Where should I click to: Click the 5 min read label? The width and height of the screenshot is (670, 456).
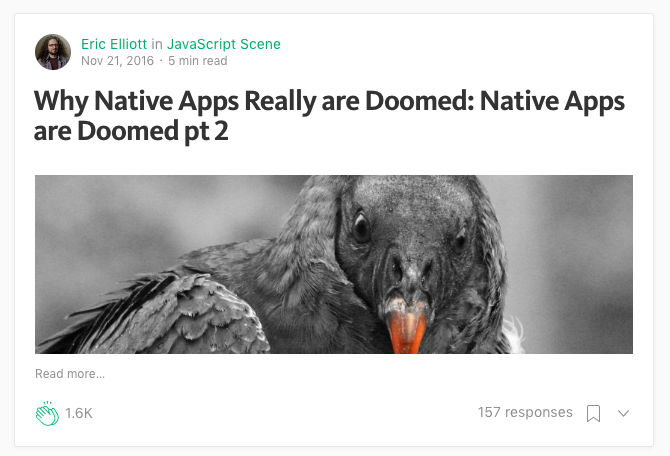click(197, 61)
